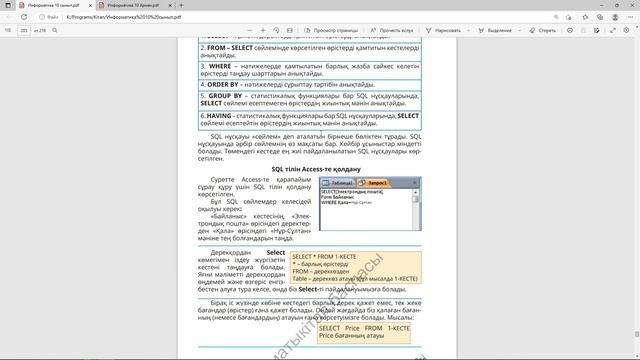Open Edge settings and more menu
Screen dimensions: 640x360
pyautogui.click(x=631, y=17)
